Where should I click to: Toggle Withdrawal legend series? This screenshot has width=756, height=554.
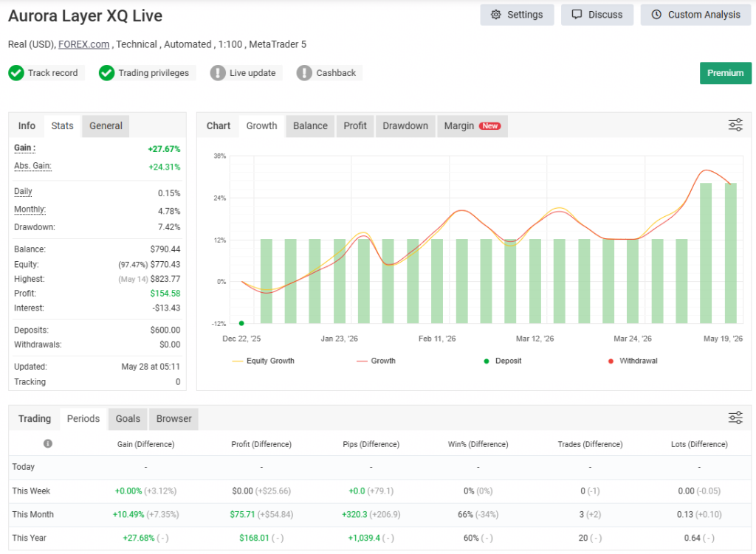pos(633,361)
